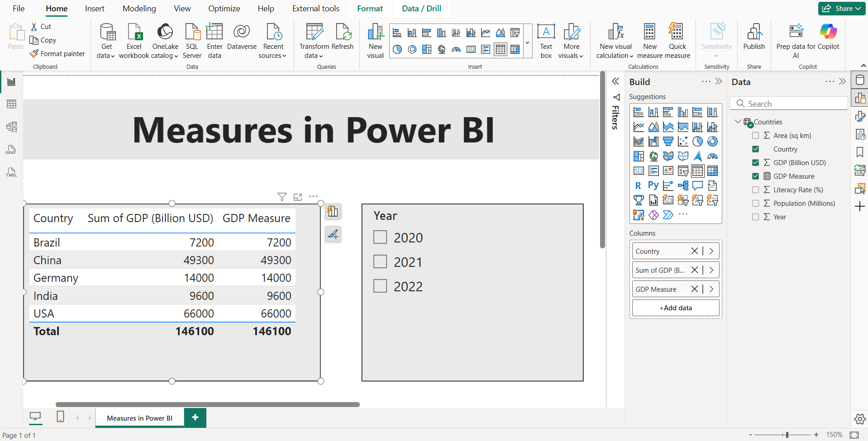Select the pie chart visual in Build panel

pos(697,141)
